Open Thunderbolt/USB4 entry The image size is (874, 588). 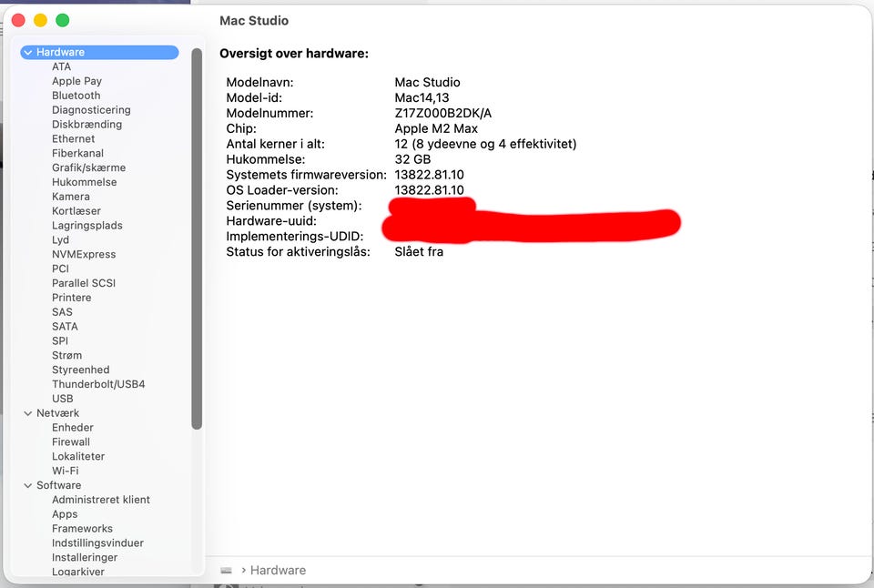coord(98,385)
